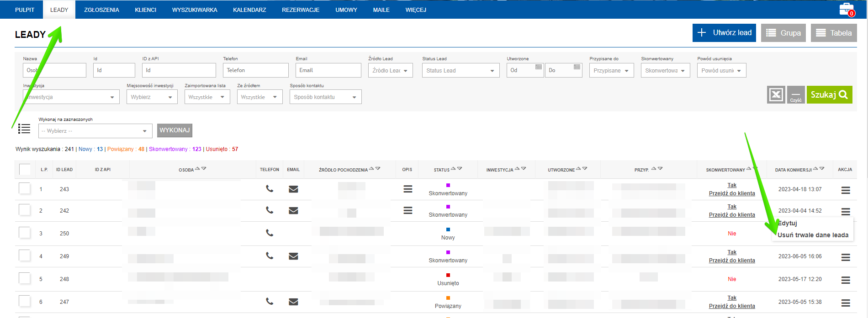Viewport: 868px width, 318px height.
Task: Switch to Grupa view
Action: click(x=783, y=33)
